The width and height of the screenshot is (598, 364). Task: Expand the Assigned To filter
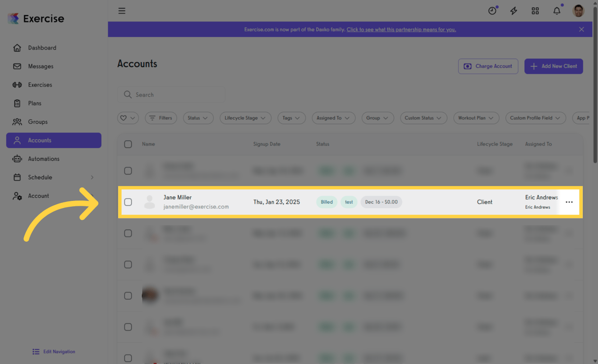coord(333,118)
